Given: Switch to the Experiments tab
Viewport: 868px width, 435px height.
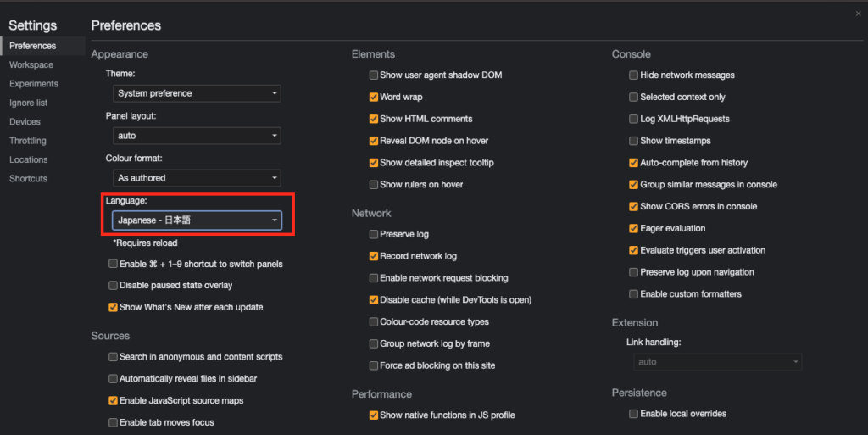Looking at the screenshot, I should 34,84.
